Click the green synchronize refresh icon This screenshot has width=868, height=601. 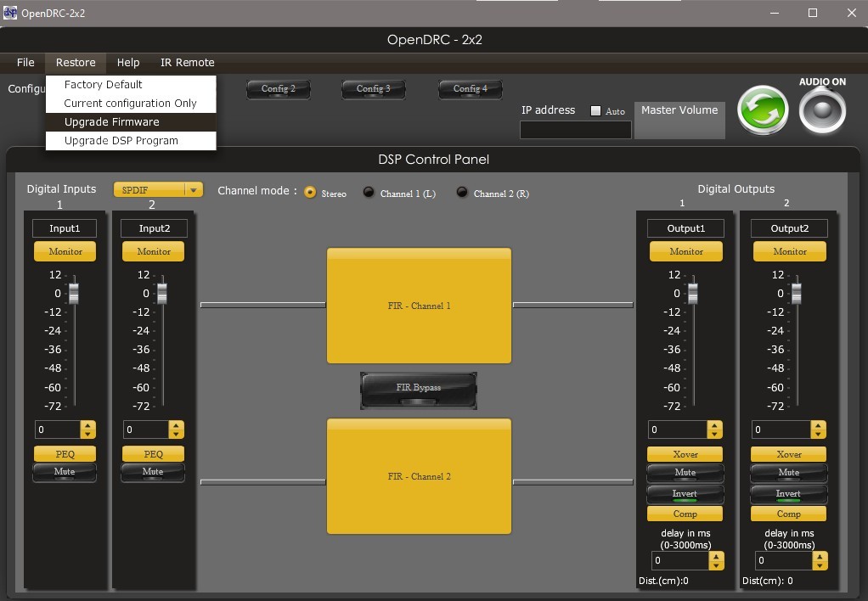(x=763, y=110)
